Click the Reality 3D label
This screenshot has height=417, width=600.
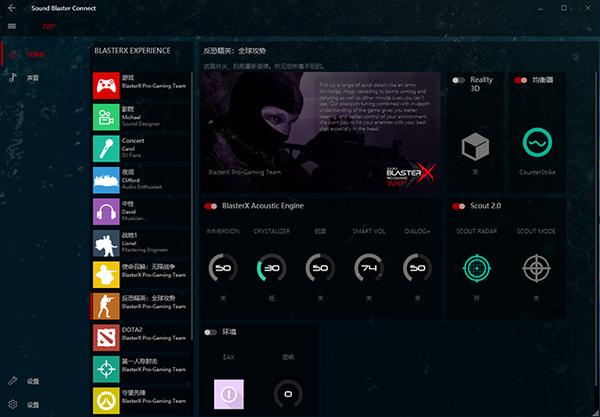tap(481, 84)
